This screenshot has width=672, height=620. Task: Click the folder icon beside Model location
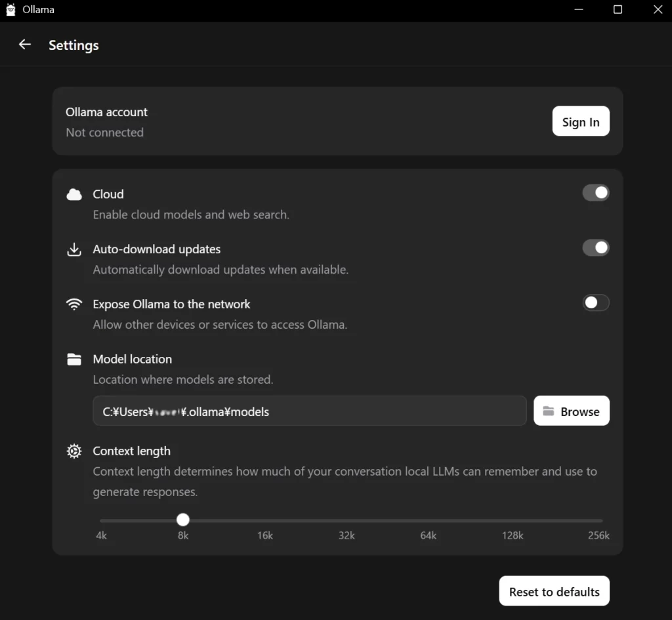[74, 360]
